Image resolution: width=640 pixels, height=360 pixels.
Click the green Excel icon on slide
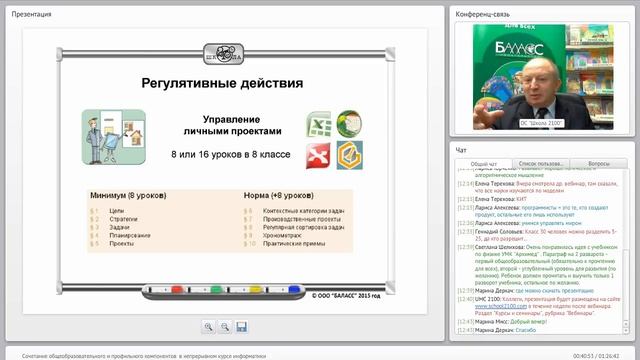pos(319,124)
